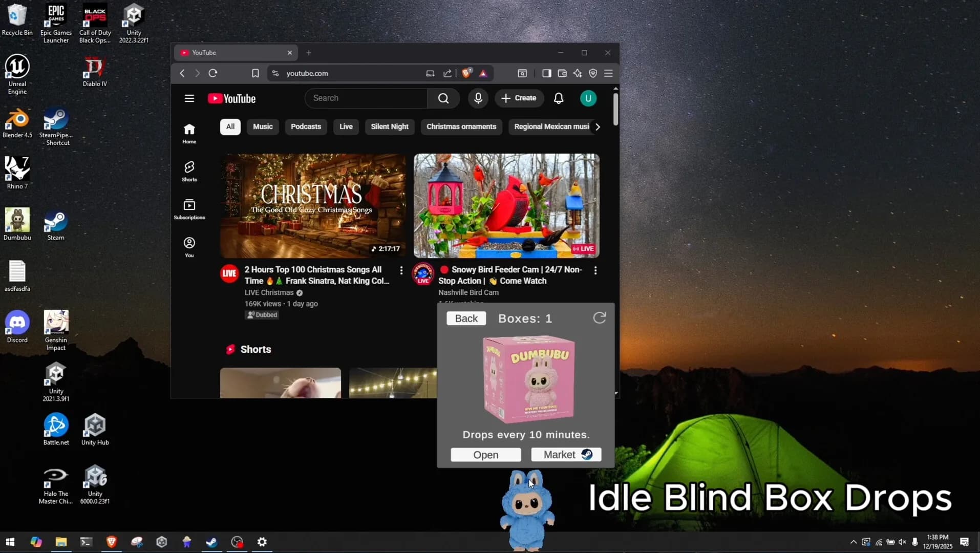This screenshot has height=553, width=980.
Task: Open options for Christmas Songs video
Action: coord(401,270)
